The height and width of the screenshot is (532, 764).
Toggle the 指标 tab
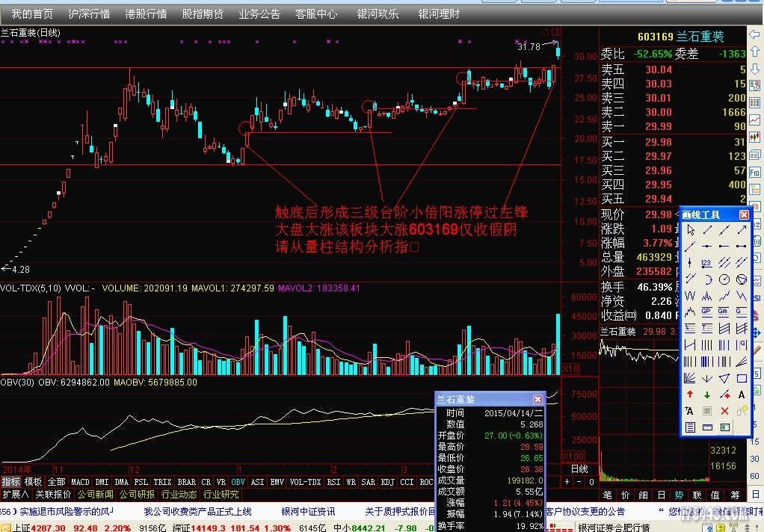point(10,482)
